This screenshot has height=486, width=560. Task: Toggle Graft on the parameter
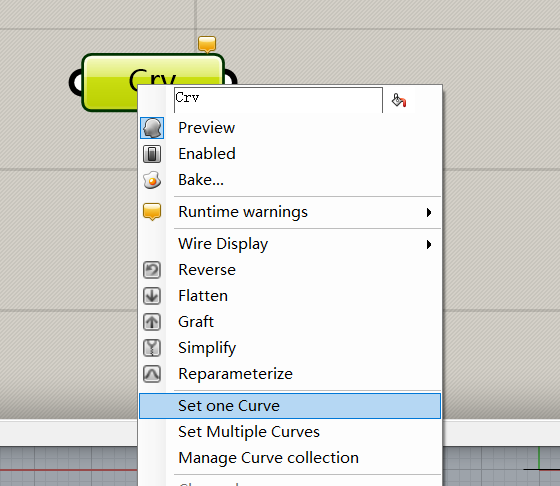pos(290,322)
